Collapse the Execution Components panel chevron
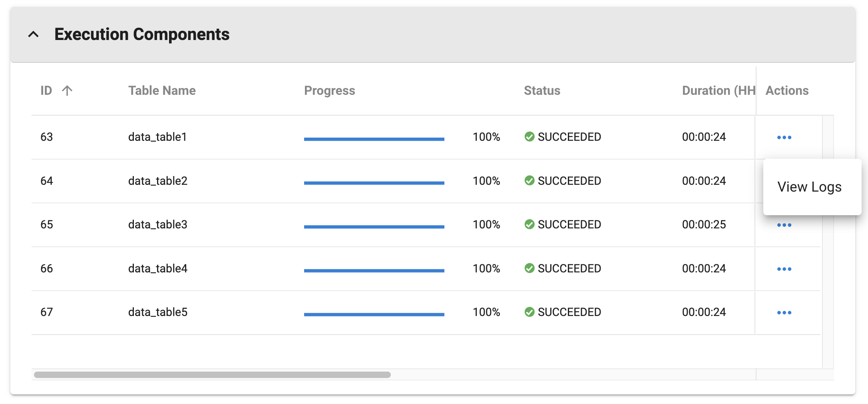868x404 pixels. [34, 34]
